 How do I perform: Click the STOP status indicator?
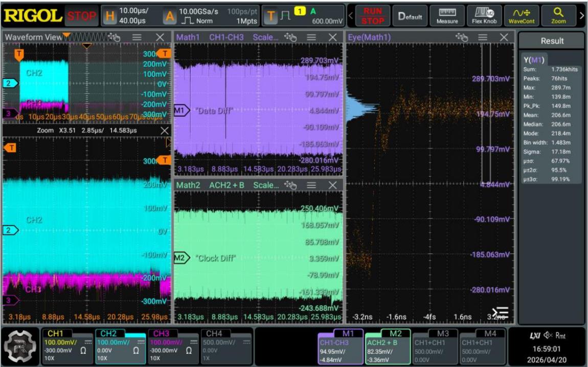point(81,16)
